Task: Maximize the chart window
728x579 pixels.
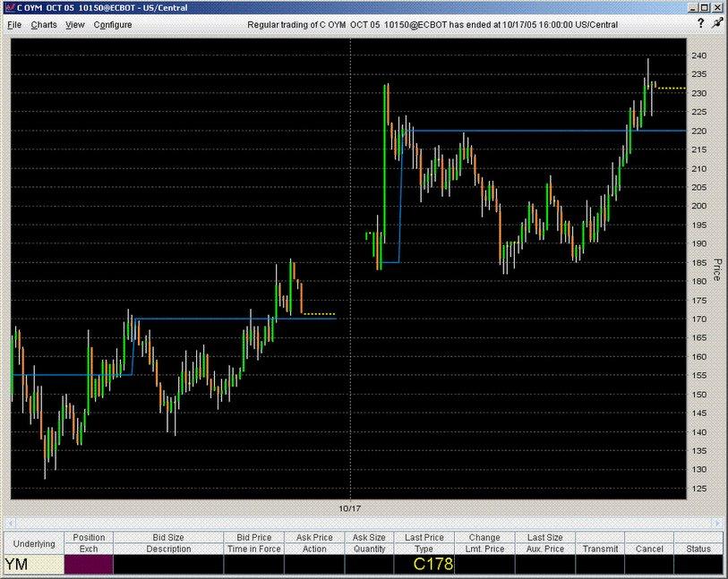Action: (705, 8)
